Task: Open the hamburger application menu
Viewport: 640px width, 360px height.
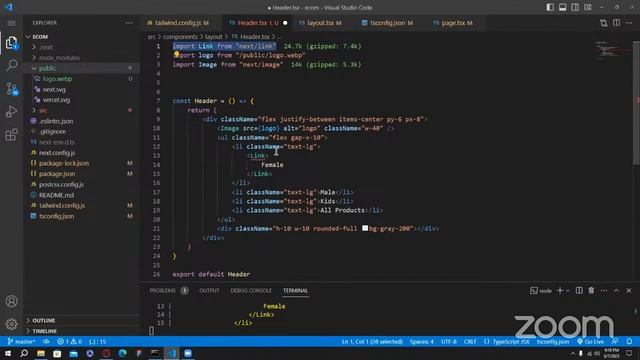Action: click(x=11, y=23)
